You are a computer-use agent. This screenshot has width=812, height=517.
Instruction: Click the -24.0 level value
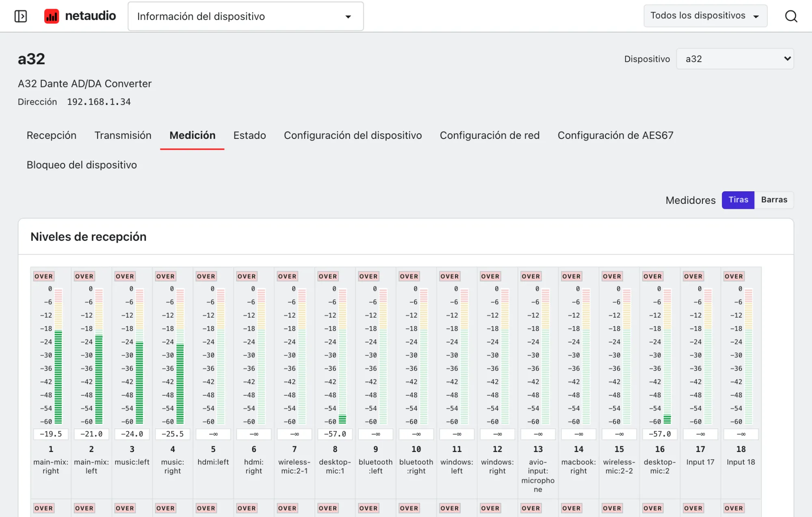(x=132, y=434)
